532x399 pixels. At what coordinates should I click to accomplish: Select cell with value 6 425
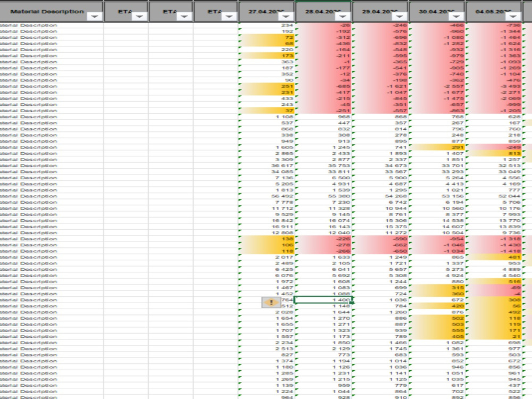267,269
